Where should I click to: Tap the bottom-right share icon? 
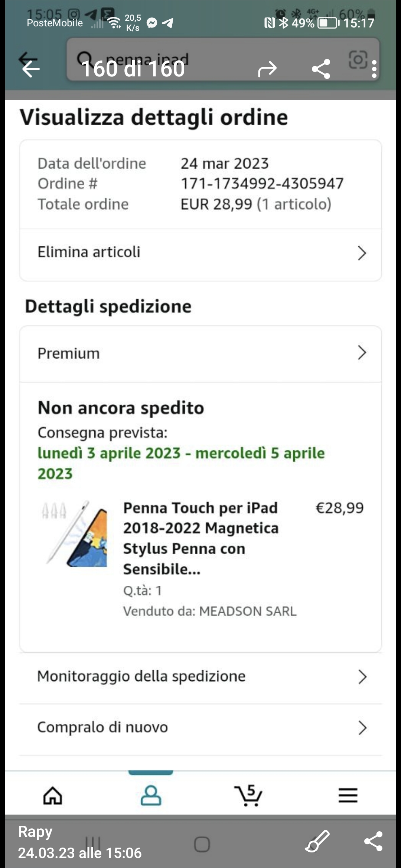tap(373, 841)
